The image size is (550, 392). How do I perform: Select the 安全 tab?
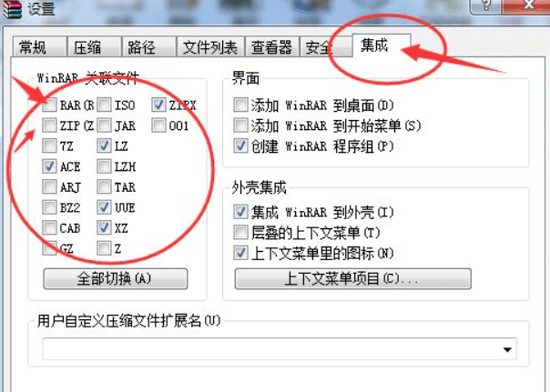tap(325, 47)
